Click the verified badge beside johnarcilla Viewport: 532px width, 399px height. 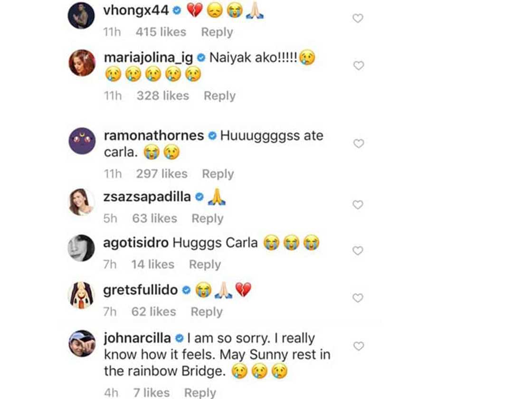[180, 338]
